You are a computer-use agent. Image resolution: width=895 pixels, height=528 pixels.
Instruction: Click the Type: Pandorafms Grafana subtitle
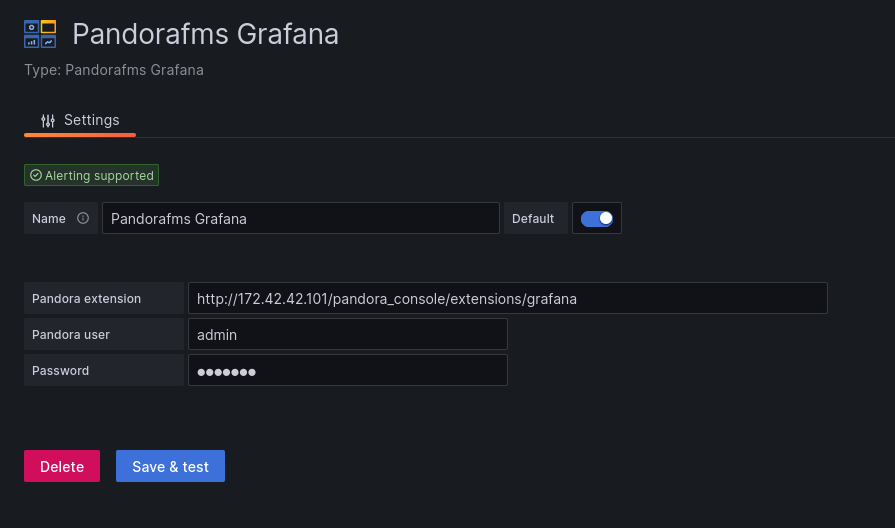114,70
